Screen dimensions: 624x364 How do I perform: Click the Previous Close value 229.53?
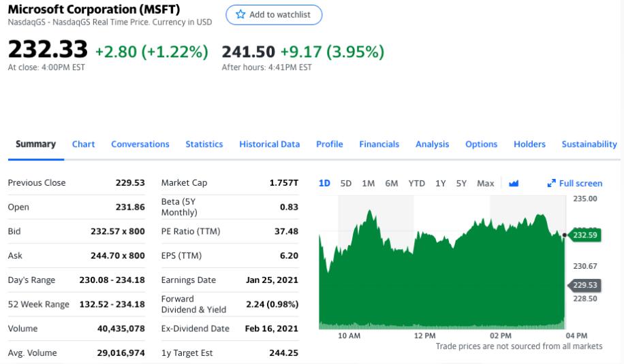pos(130,182)
